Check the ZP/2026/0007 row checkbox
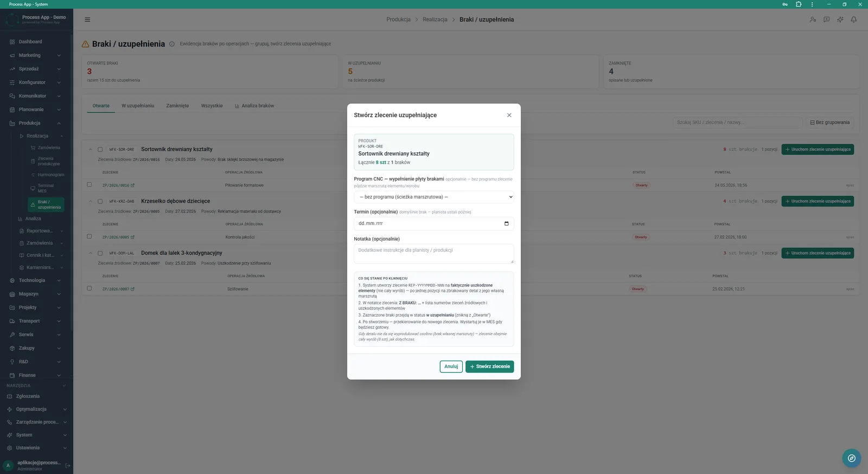 tap(90, 289)
